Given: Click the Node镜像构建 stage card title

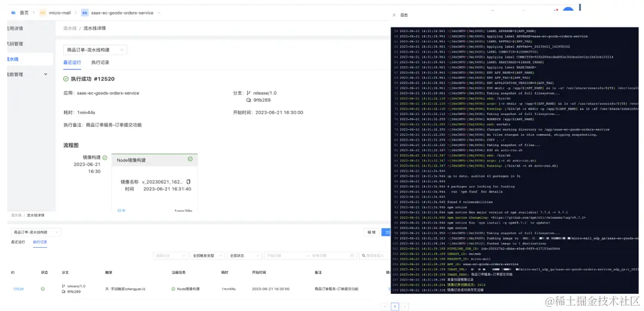Looking at the screenshot, I should coord(131,160).
